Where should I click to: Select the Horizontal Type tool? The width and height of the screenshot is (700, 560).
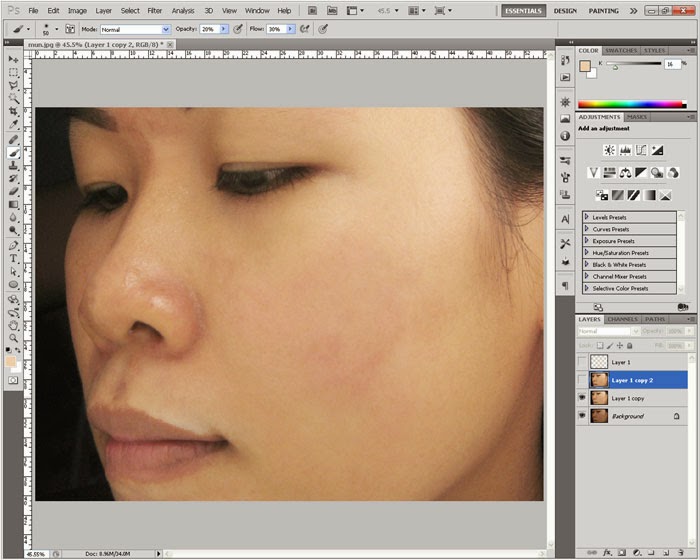tap(13, 258)
